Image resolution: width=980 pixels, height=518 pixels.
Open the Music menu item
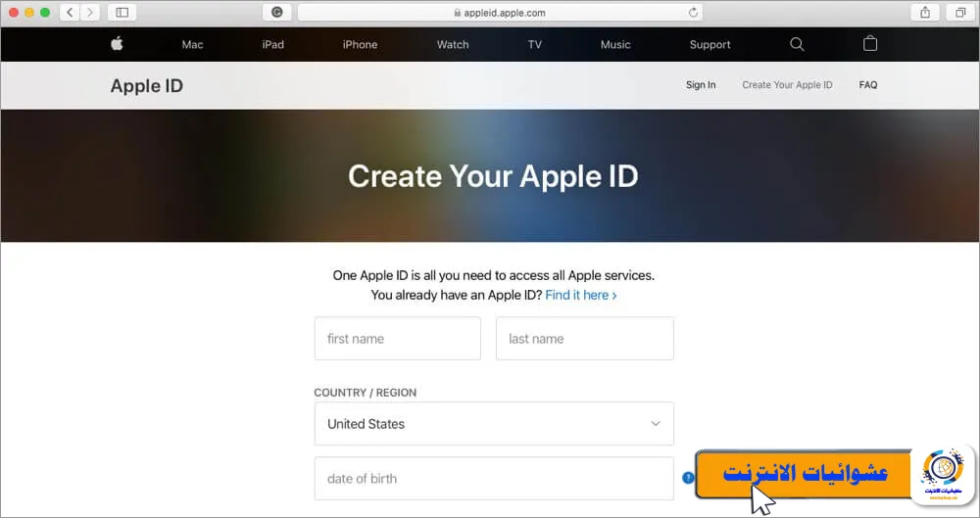(x=615, y=44)
